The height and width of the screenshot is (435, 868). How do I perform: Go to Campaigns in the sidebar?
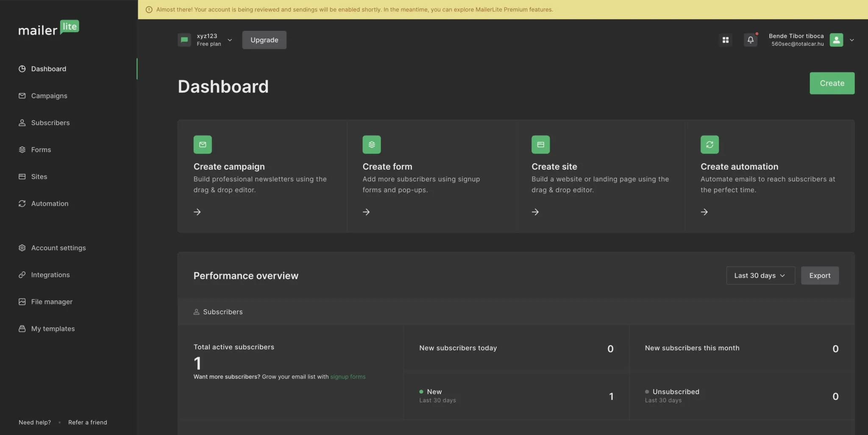[49, 96]
